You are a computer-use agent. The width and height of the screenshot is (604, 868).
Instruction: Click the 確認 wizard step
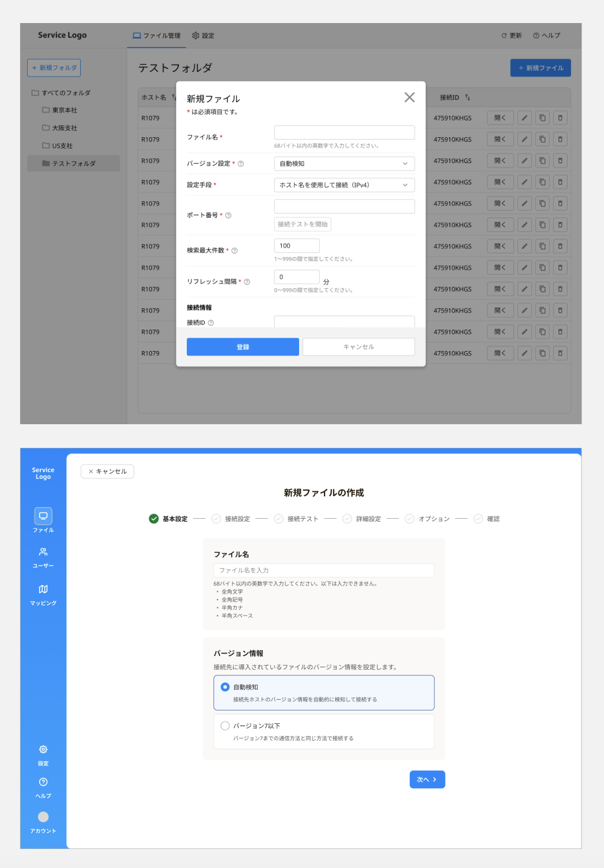487,519
